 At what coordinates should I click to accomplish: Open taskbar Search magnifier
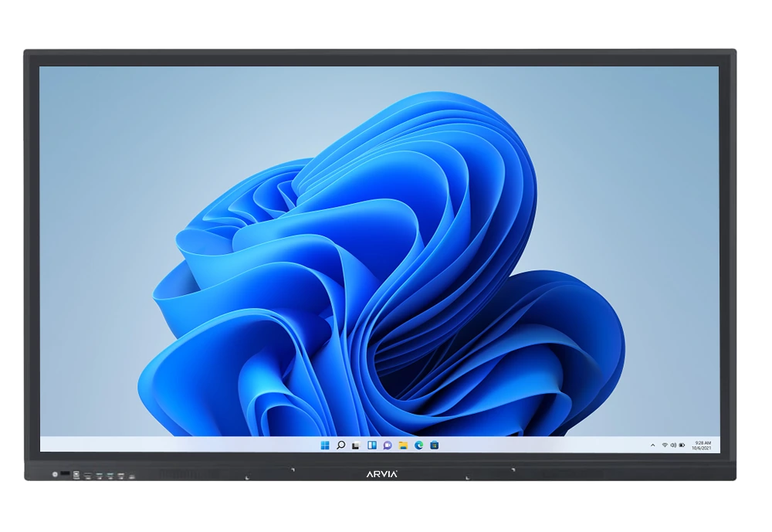340,446
